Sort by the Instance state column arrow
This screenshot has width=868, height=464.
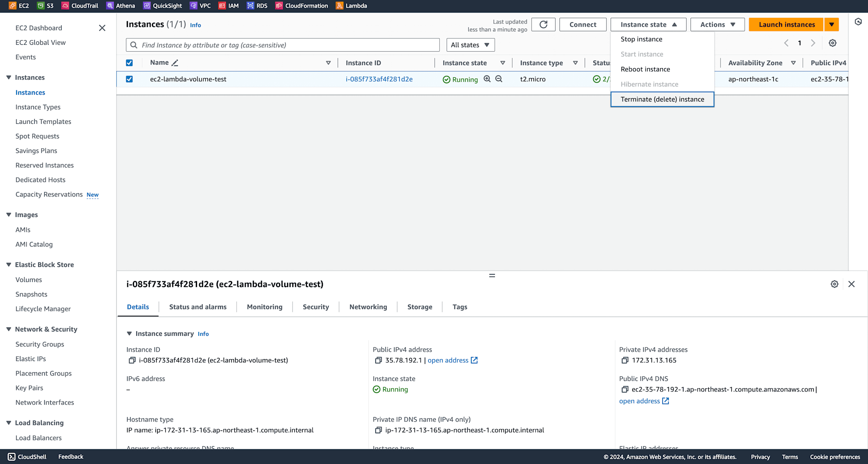coord(503,63)
